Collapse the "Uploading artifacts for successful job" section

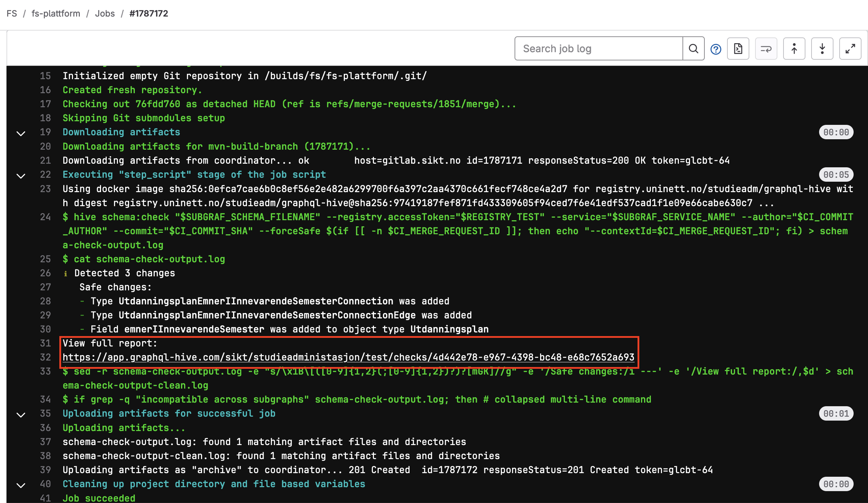click(x=21, y=414)
